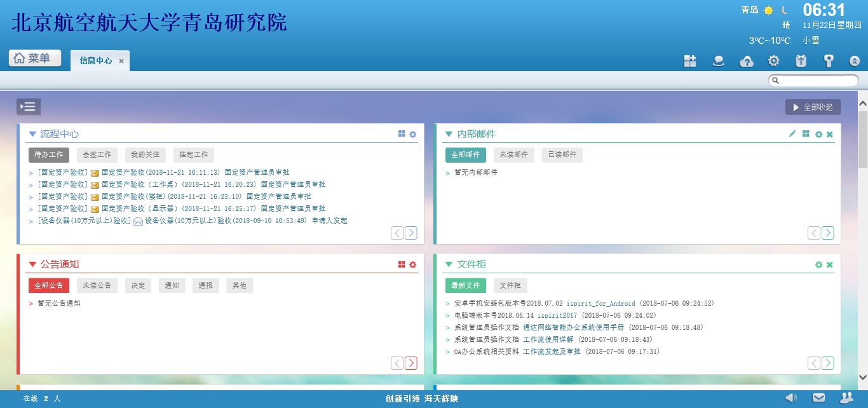Screen dimensions: 868x408
Task: Collapse the 公告通知 panel triangle
Action: (x=32, y=264)
